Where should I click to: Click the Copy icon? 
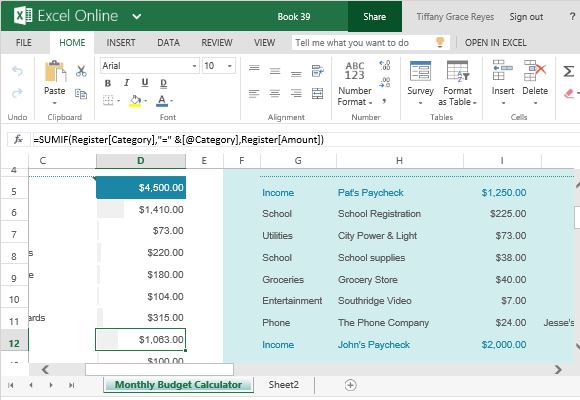(x=81, y=94)
